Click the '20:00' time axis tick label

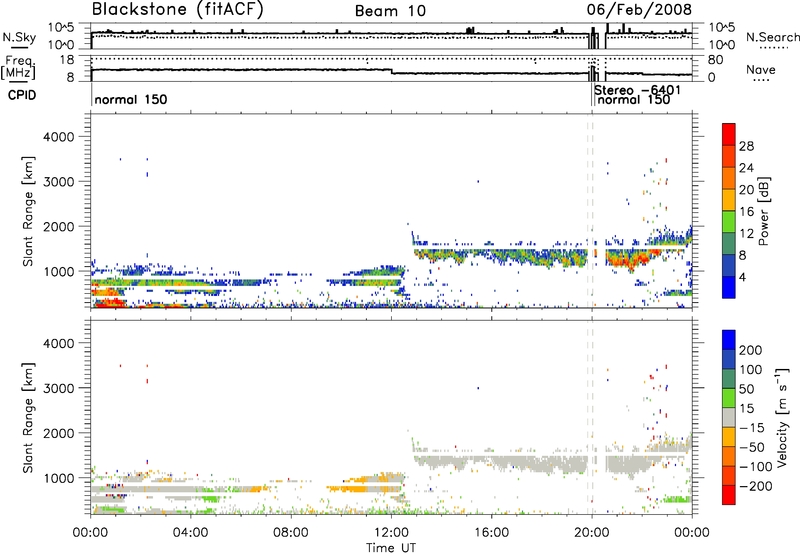592,533
